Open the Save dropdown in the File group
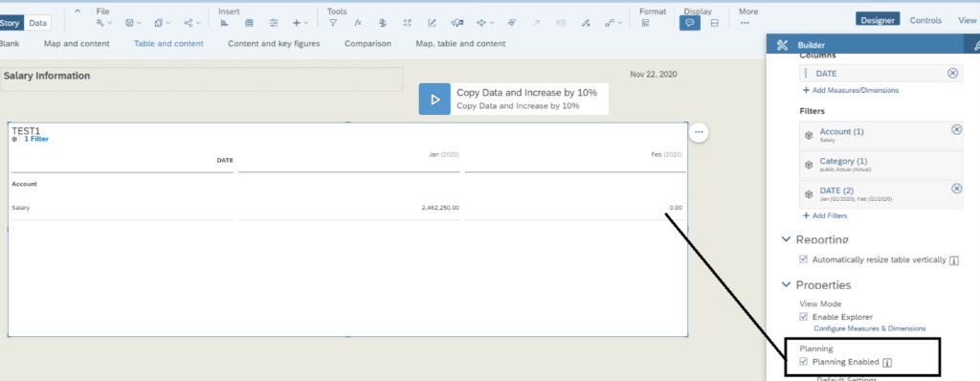The height and width of the screenshot is (381, 980). click(x=133, y=23)
